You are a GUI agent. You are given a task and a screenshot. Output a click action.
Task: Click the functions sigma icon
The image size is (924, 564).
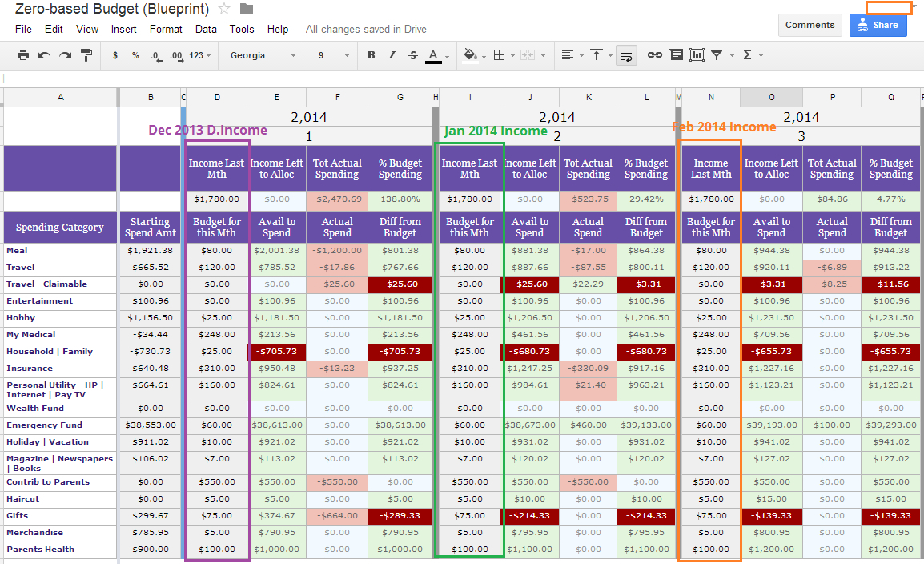747,55
